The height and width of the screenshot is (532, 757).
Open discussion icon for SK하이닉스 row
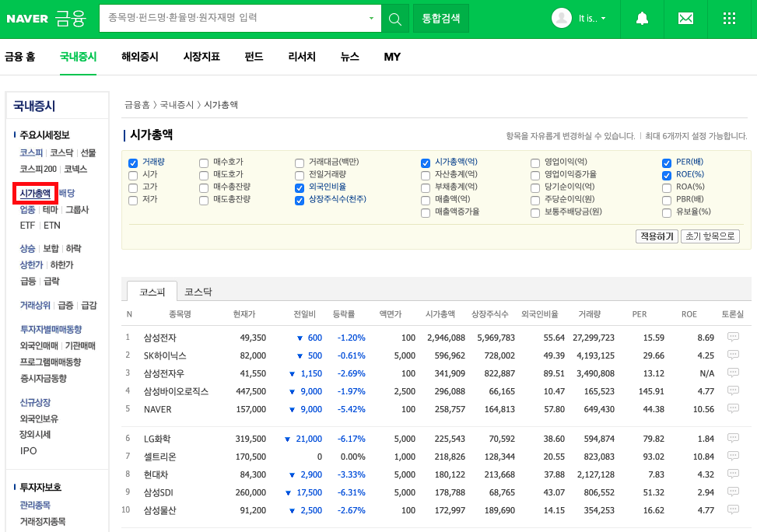point(733,355)
